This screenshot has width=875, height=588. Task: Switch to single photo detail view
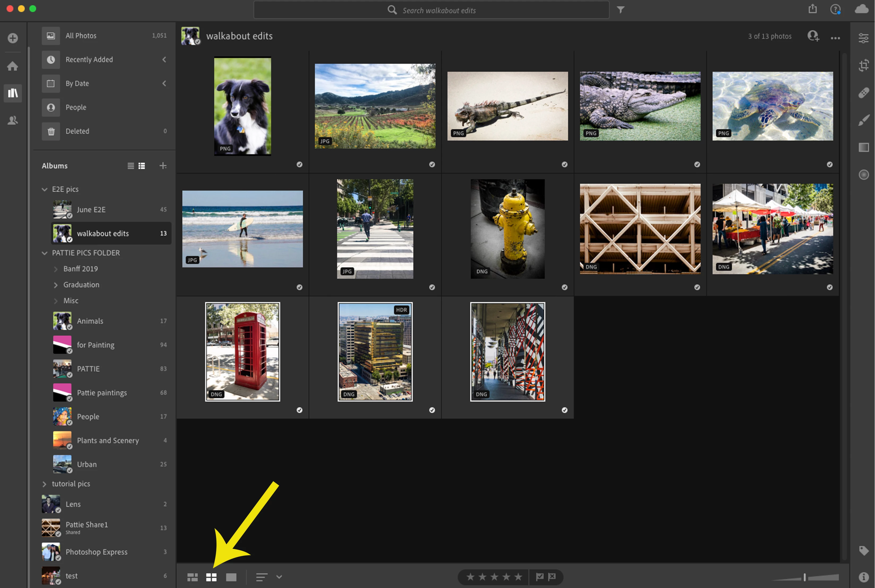(x=231, y=577)
